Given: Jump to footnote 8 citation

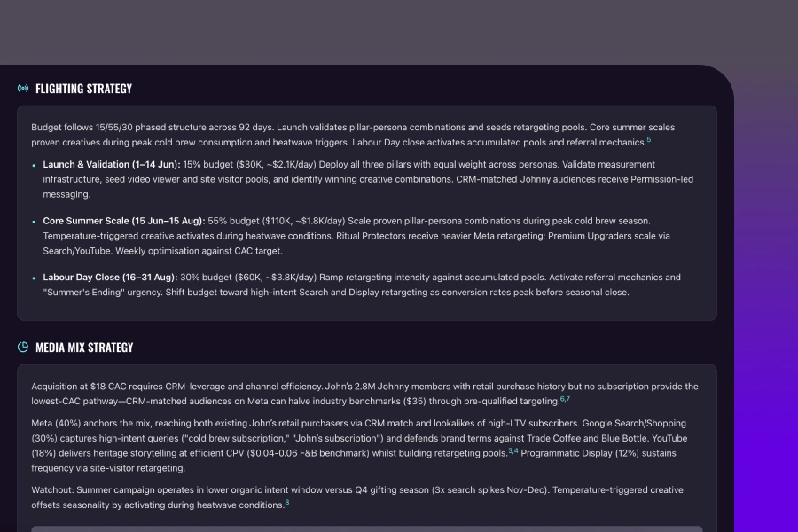Looking at the screenshot, I should pos(287,503).
